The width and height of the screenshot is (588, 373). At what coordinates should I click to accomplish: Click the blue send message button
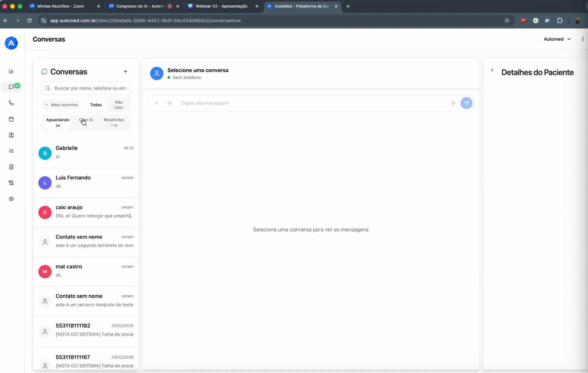pos(466,103)
